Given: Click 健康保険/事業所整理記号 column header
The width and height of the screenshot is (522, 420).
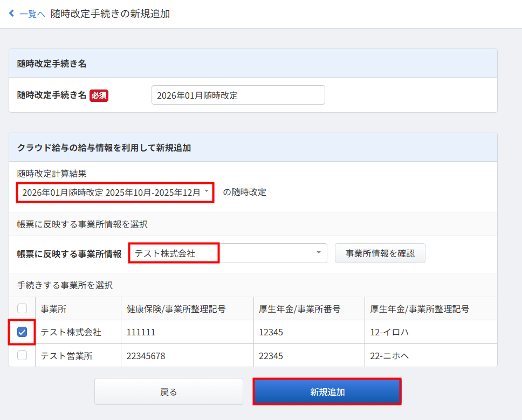Looking at the screenshot, I should click(176, 309).
